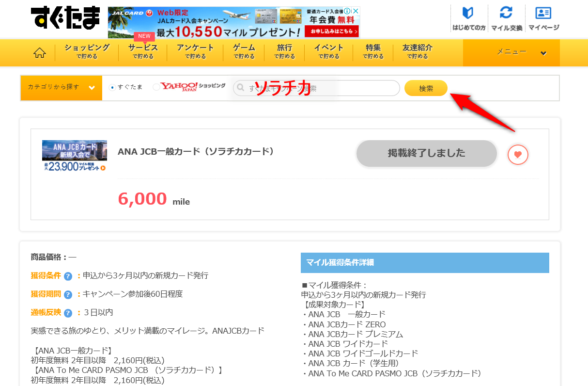This screenshot has width=588, height=386.
Task: Click the keyword search input field
Action: point(316,88)
